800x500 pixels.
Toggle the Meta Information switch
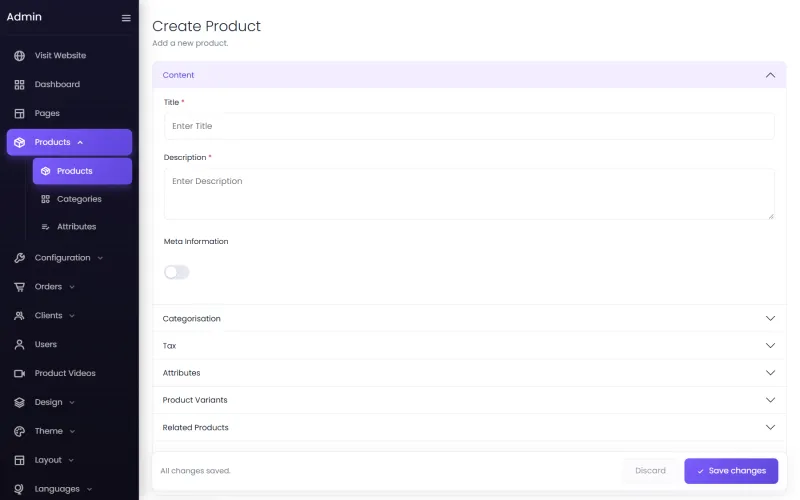pos(177,272)
